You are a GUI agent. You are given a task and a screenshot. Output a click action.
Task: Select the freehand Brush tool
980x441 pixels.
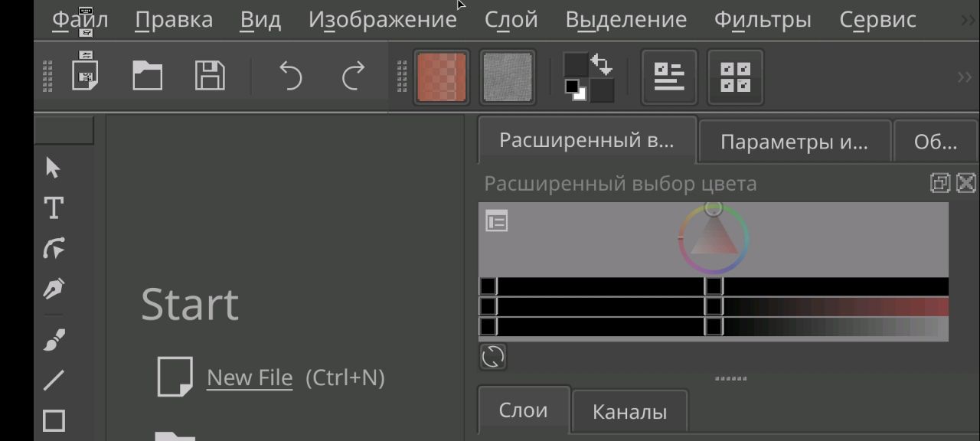(54, 339)
